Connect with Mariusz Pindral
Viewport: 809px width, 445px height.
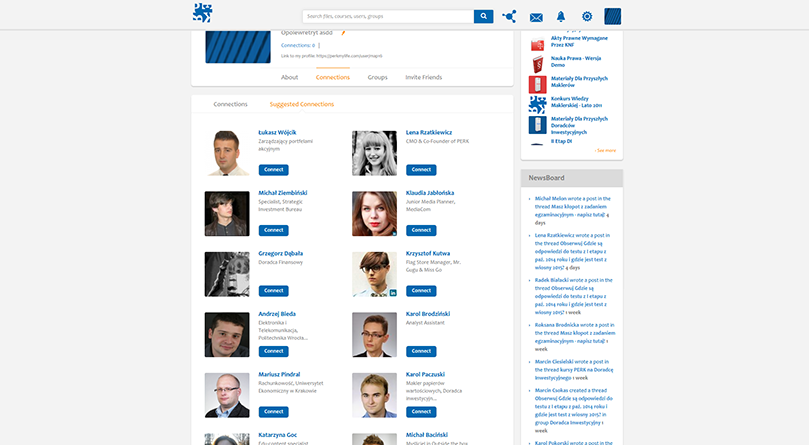(273, 411)
